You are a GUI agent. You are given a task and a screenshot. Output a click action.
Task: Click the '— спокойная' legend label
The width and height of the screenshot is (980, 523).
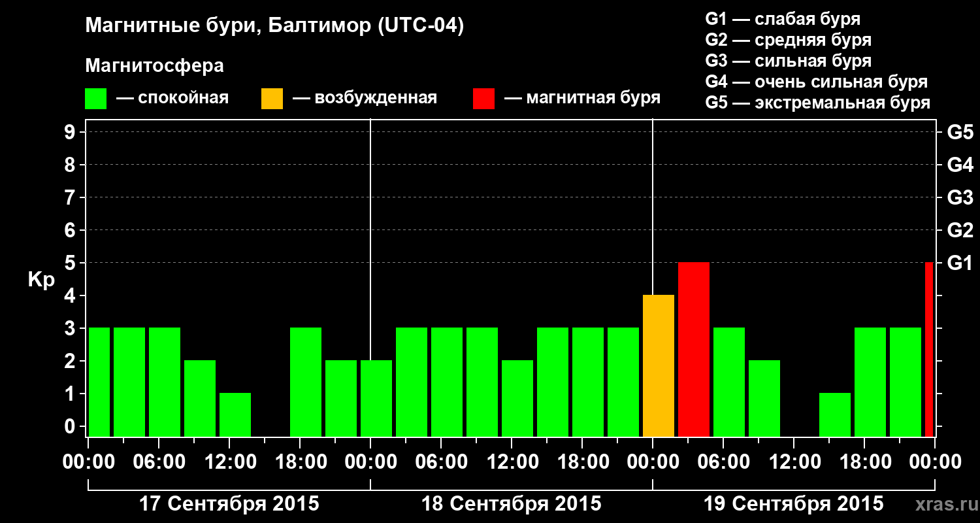[x=172, y=99]
